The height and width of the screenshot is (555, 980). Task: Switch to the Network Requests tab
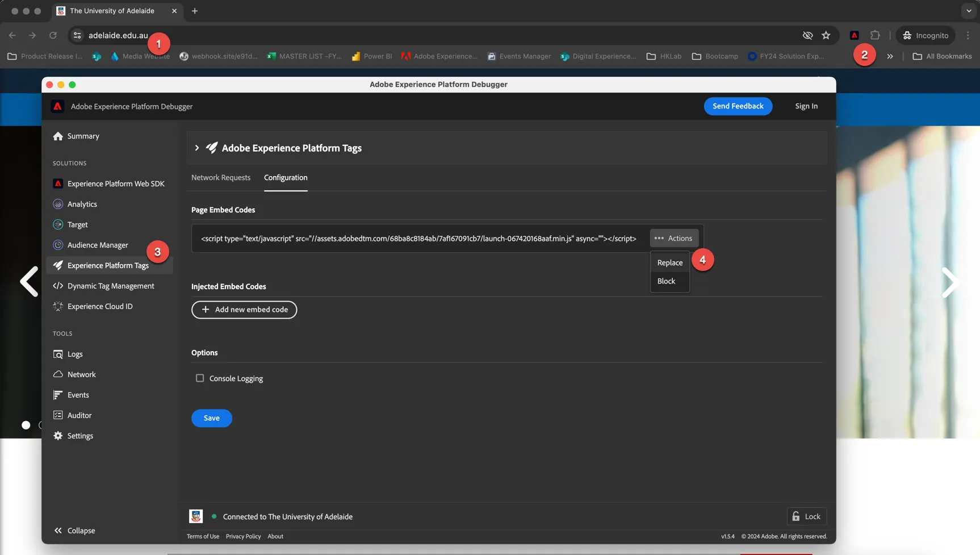(x=221, y=178)
